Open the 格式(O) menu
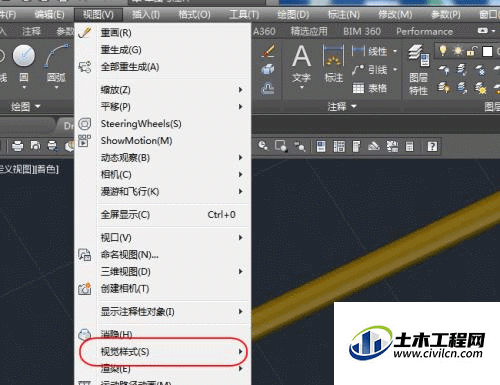 (x=194, y=15)
